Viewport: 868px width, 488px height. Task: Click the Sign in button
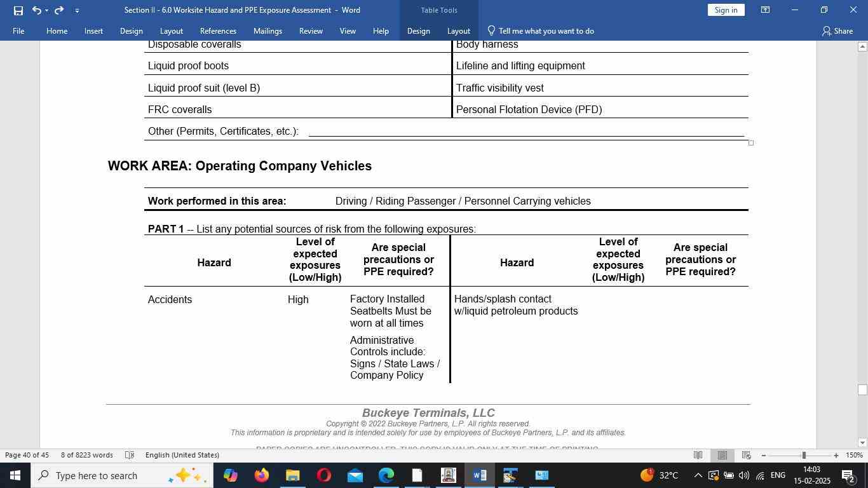pyautogui.click(x=726, y=10)
